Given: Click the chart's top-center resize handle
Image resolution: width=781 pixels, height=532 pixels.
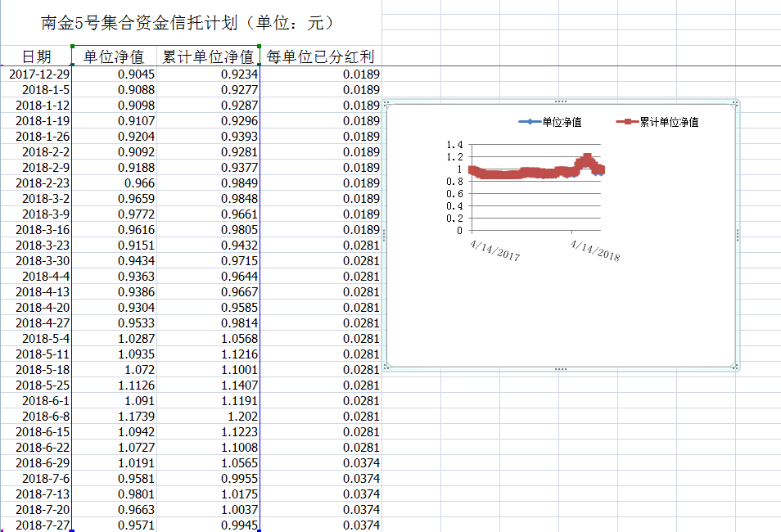Looking at the screenshot, I should pos(561,101).
